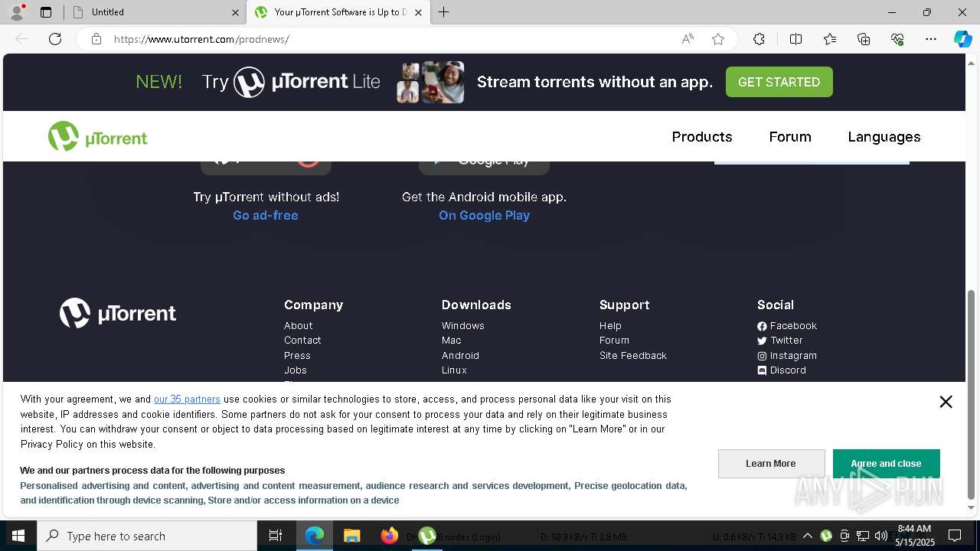Screen dimensions: 980x551
Task: Click the banner streaming photos thumbnail
Action: (430, 82)
